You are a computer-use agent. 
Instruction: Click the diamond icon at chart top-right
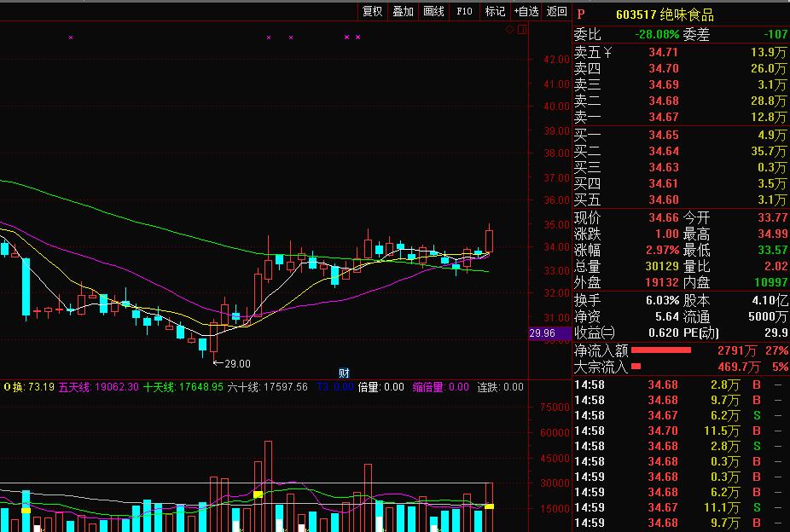(x=510, y=30)
